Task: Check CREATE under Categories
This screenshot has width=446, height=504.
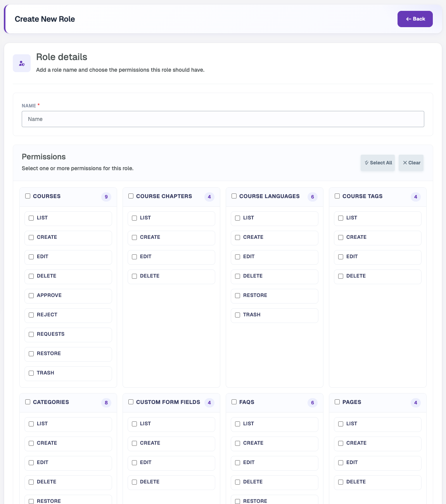Action: [31, 444]
